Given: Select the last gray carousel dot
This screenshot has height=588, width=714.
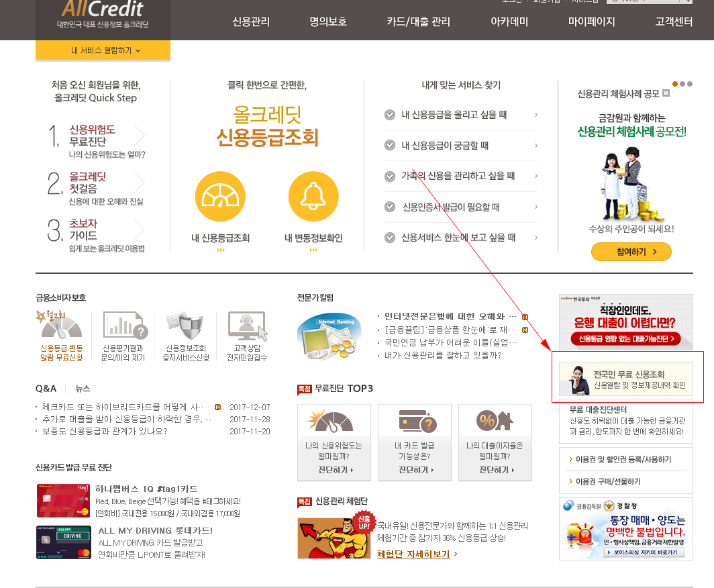Looking at the screenshot, I should [690, 84].
